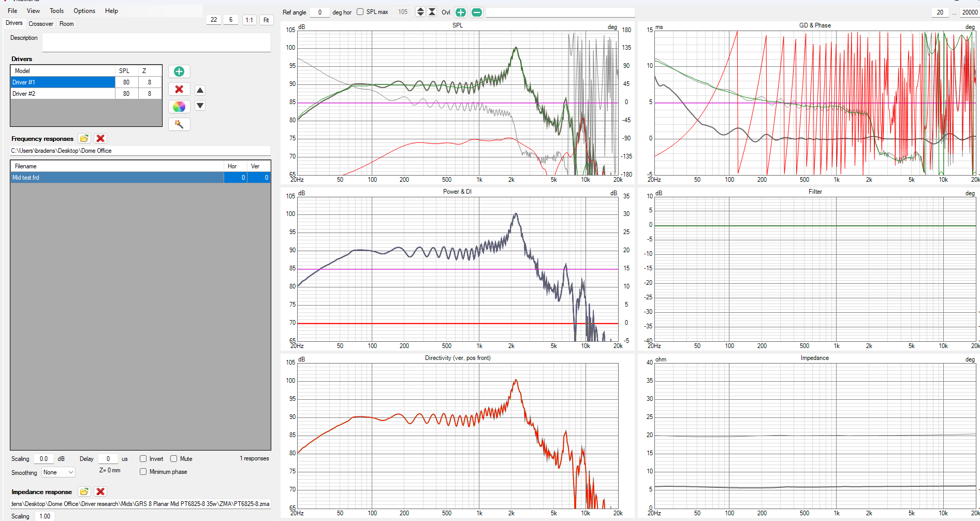The width and height of the screenshot is (980, 521).
Task: Open the Tools menu
Action: tap(56, 11)
